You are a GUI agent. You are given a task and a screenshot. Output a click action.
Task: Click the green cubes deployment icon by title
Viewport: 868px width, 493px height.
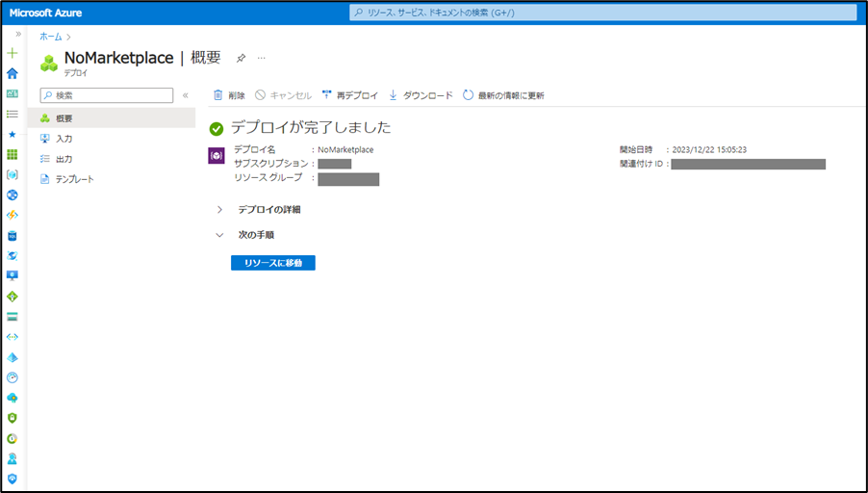(49, 63)
